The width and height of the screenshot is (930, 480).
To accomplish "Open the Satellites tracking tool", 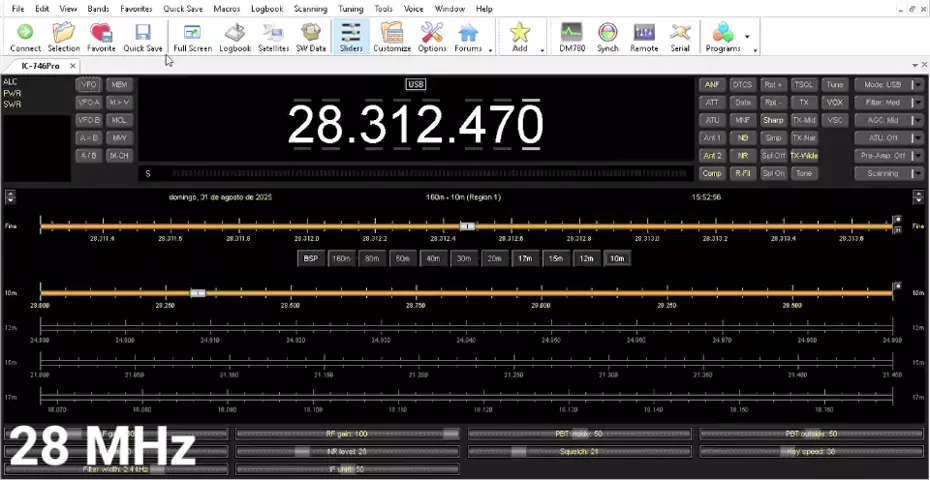I will coord(273,37).
